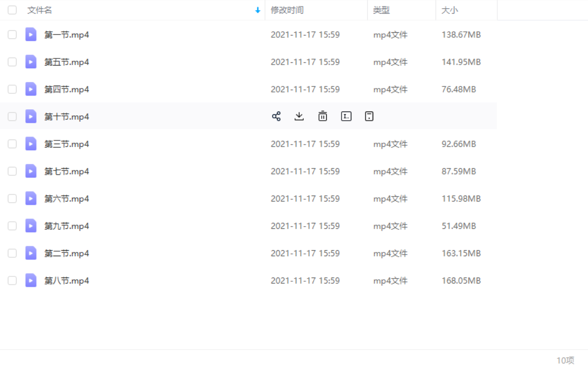Open file 第八节.mp4

[67, 281]
